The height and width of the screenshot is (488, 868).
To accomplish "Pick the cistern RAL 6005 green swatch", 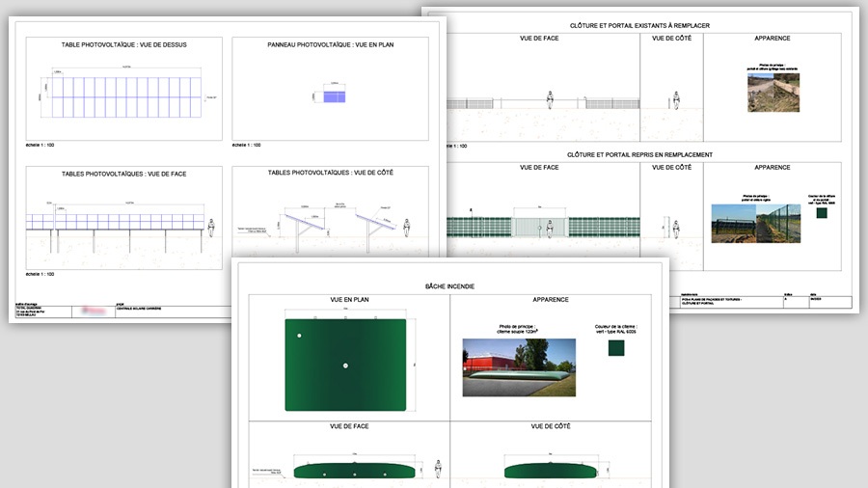I will pyautogui.click(x=616, y=348).
